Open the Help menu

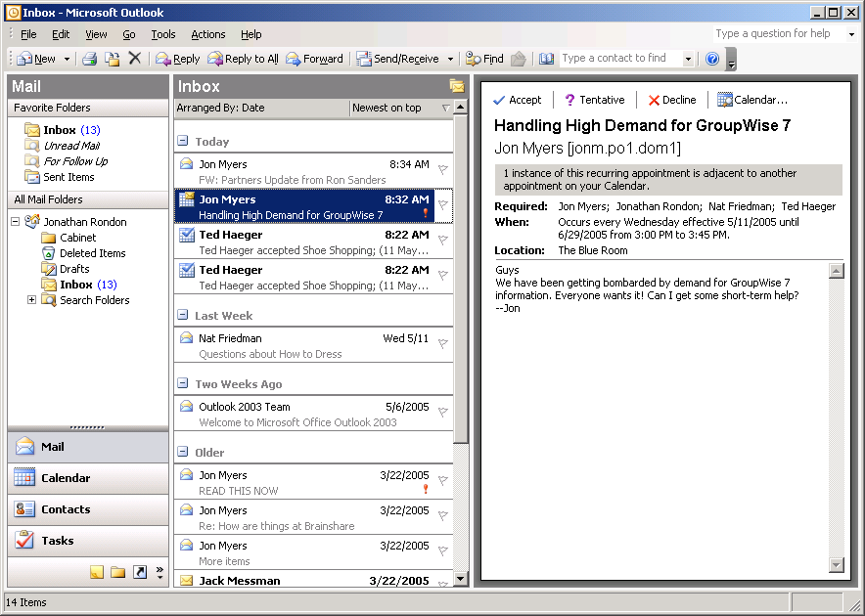pos(251,34)
